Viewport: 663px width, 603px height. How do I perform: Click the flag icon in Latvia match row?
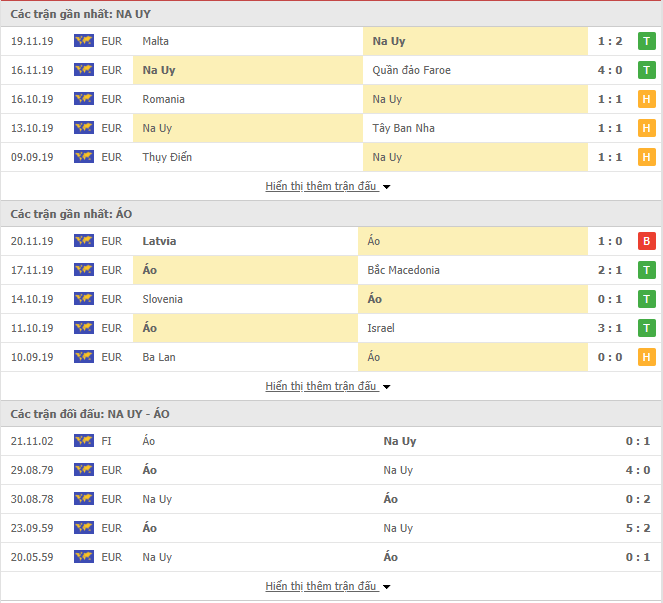[x=83, y=242]
